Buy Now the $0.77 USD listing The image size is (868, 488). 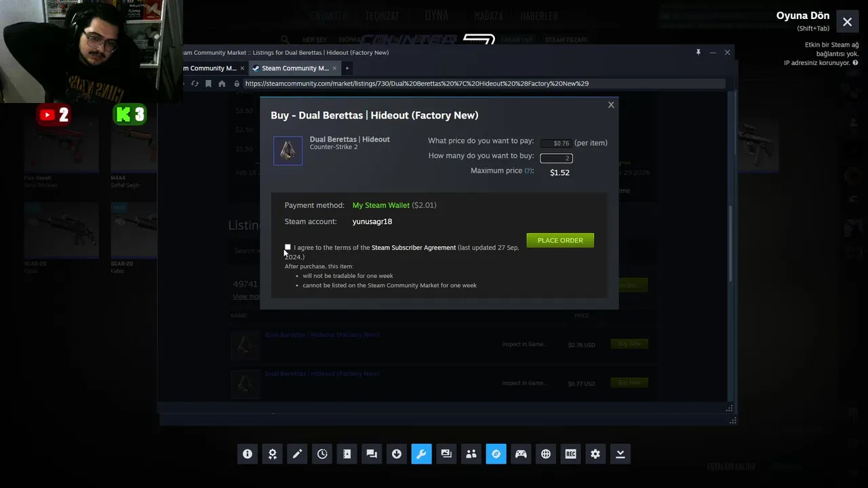[x=629, y=382]
